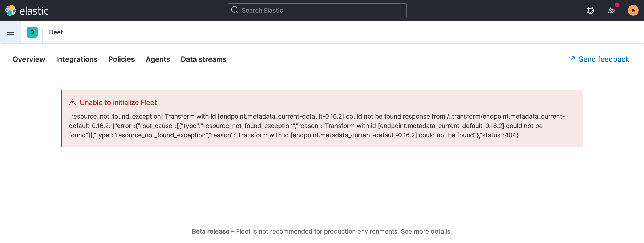Click inside the Search Elastic field
Screen dimensions: 644x243
(x=316, y=10)
